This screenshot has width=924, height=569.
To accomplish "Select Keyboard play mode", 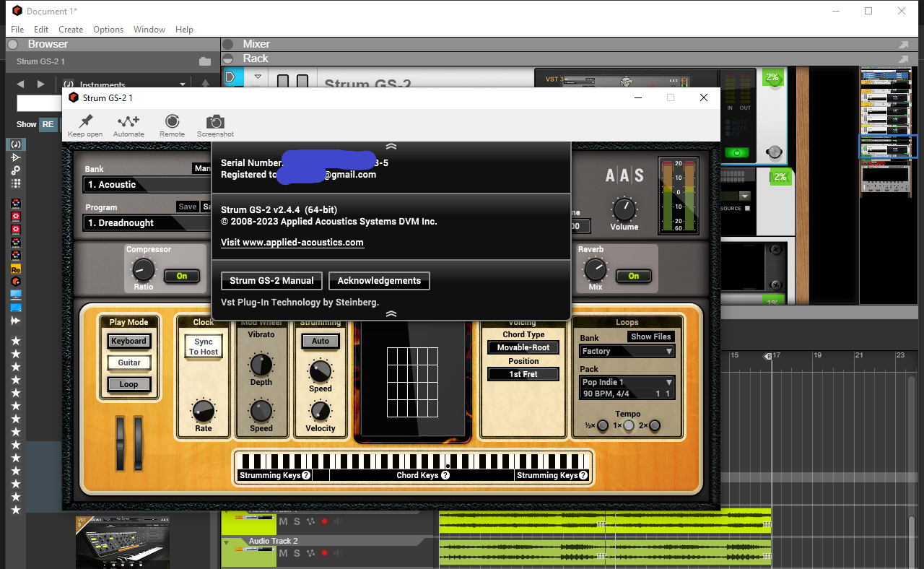I will click(x=129, y=341).
